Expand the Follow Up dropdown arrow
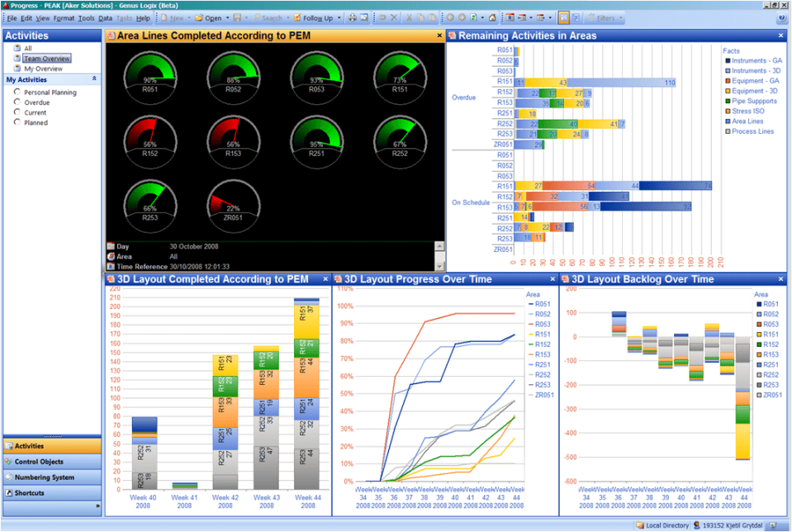The height and width of the screenshot is (532, 792). (x=339, y=17)
